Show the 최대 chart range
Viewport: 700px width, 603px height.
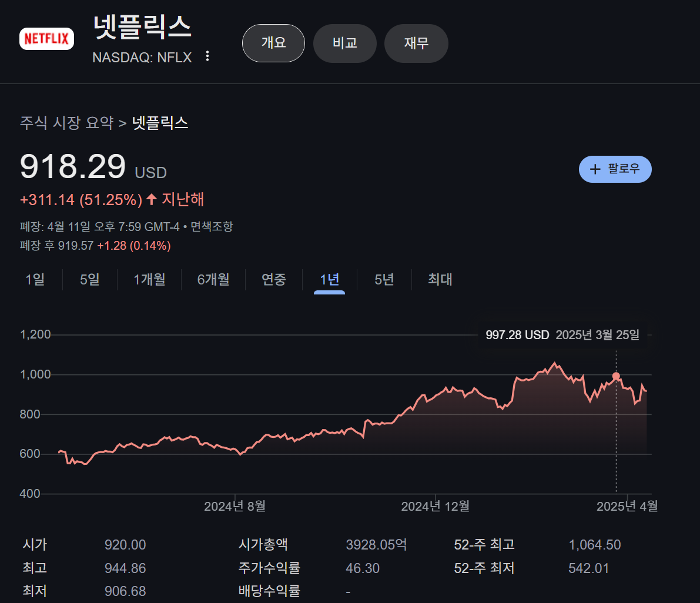[x=440, y=280]
